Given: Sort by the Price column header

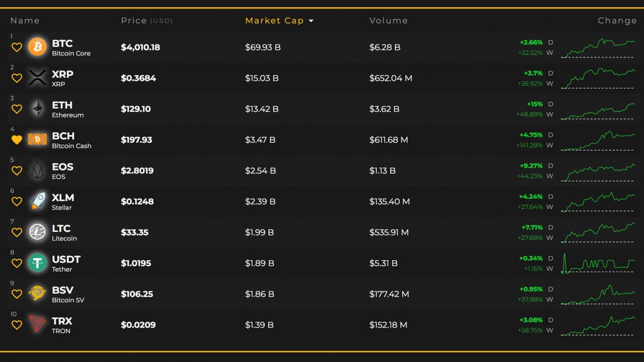Looking at the screenshot, I should (x=134, y=20).
